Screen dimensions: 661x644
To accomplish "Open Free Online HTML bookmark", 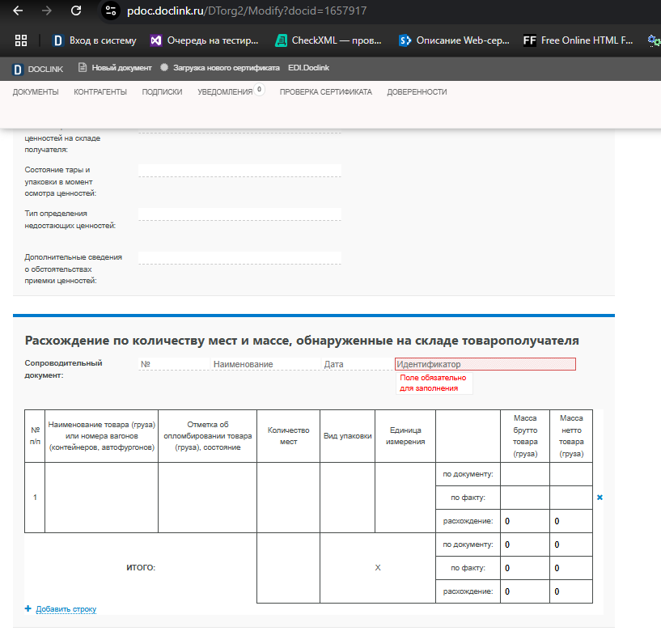I will tap(578, 40).
